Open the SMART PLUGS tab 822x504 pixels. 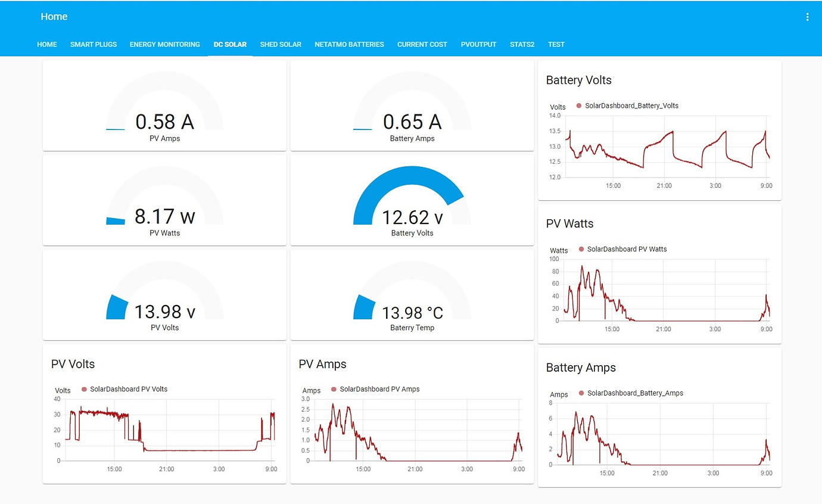pos(93,44)
